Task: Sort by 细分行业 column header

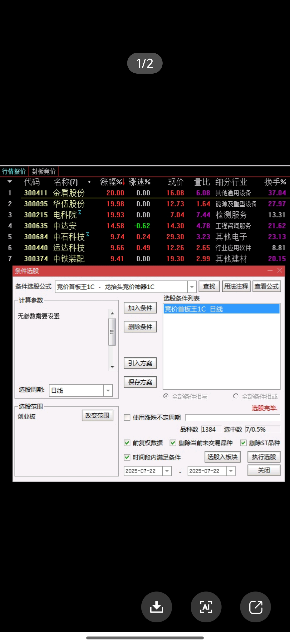Action: click(x=231, y=182)
